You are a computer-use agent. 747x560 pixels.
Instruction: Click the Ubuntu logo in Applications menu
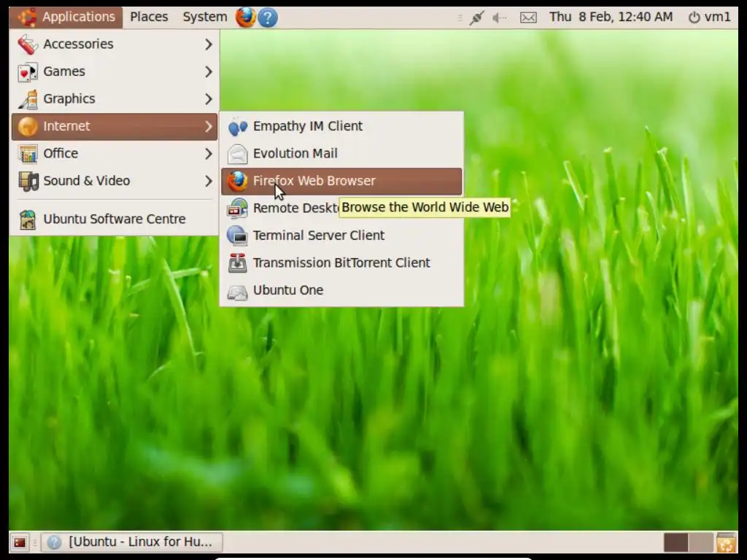27,17
